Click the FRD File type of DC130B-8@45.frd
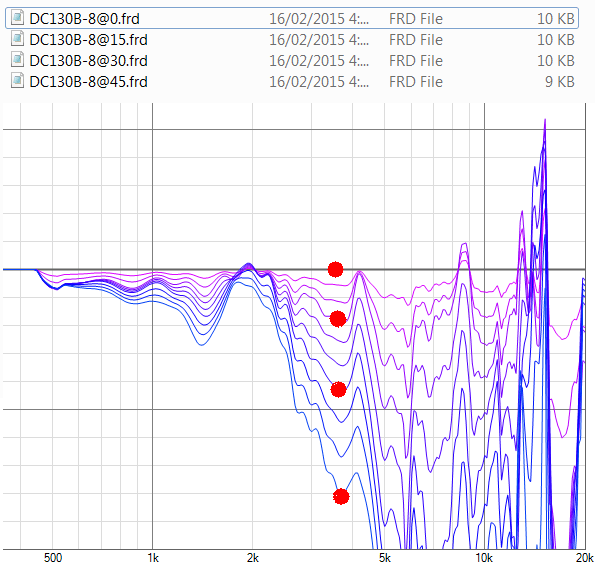 click(416, 82)
